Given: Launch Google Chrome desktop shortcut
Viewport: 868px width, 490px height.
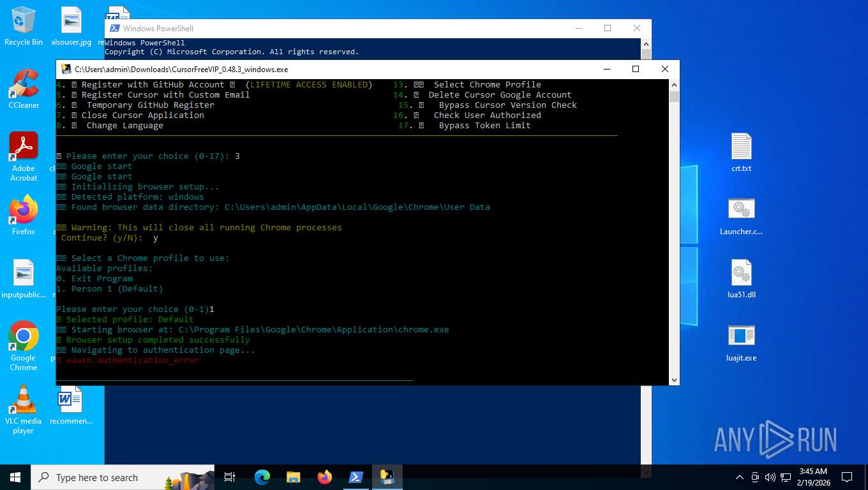Looking at the screenshot, I should [x=24, y=346].
